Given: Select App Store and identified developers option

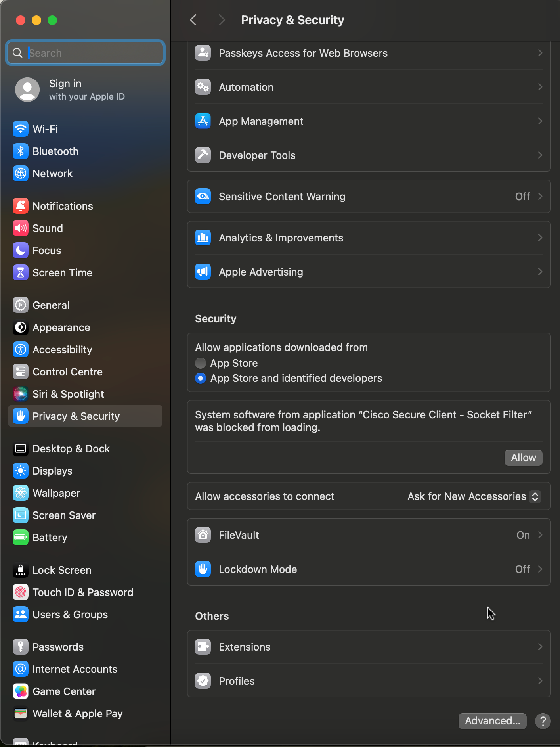Looking at the screenshot, I should 201,378.
